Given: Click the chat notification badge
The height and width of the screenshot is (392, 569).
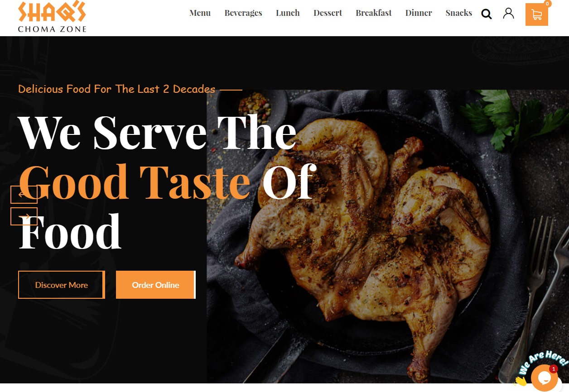Looking at the screenshot, I should [x=553, y=369].
